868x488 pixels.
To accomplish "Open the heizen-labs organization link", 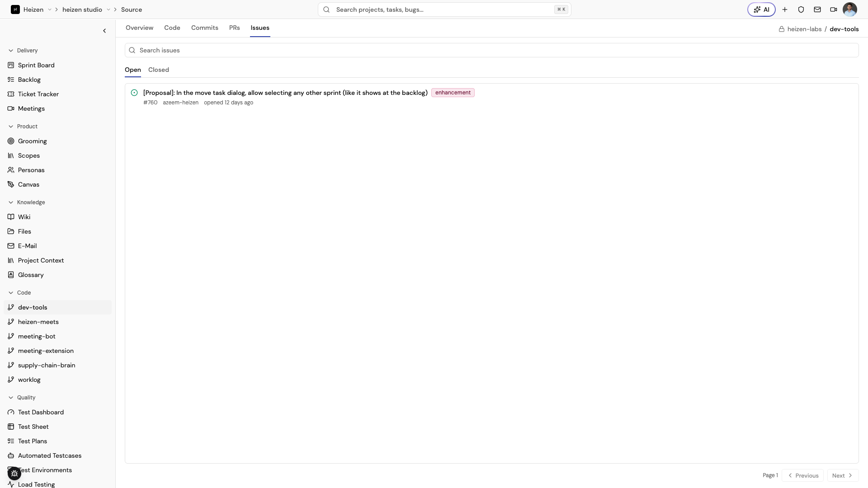I will (804, 29).
